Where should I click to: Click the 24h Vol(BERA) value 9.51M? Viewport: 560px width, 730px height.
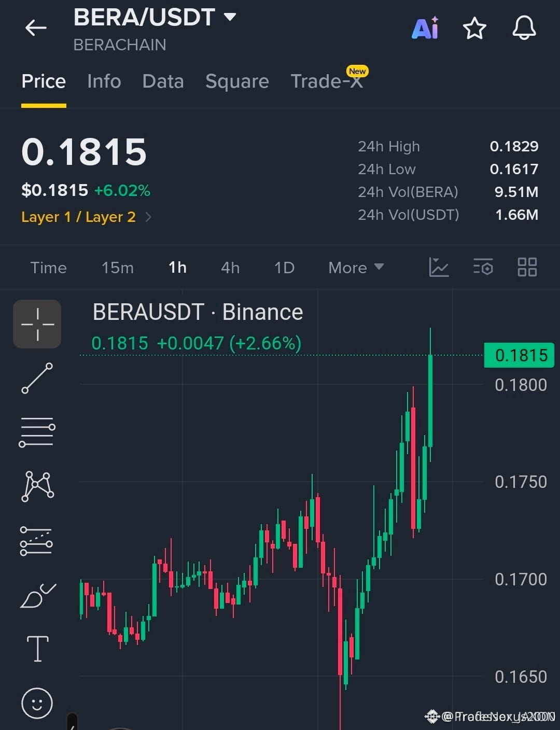(516, 192)
